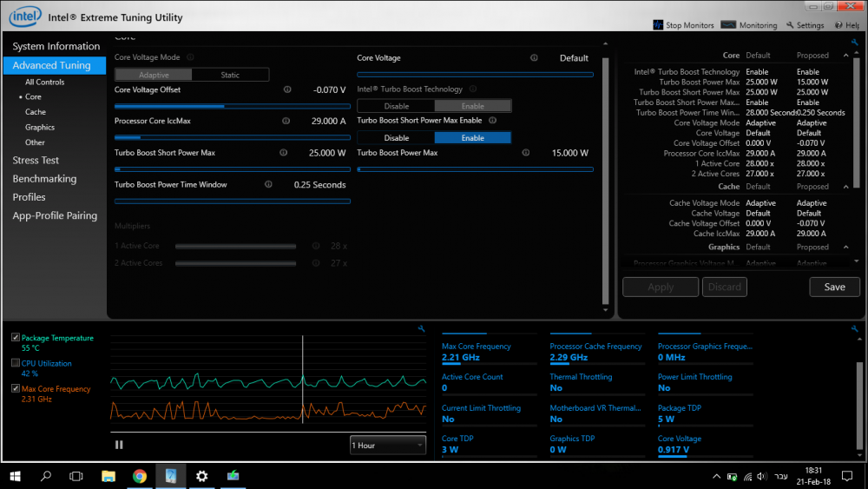Click info icon next to Core Voltage Mode
868x489 pixels.
(190, 57)
